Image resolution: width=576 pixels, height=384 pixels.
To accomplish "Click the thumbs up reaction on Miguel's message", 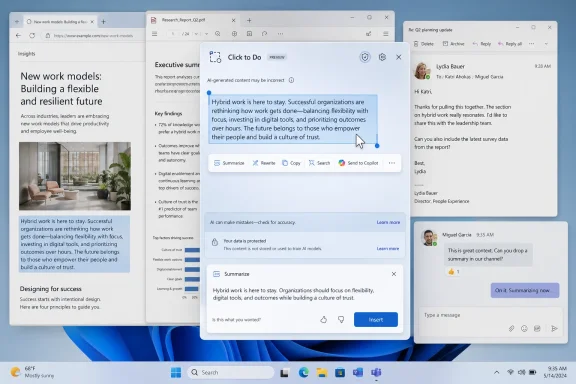I will [453, 272].
